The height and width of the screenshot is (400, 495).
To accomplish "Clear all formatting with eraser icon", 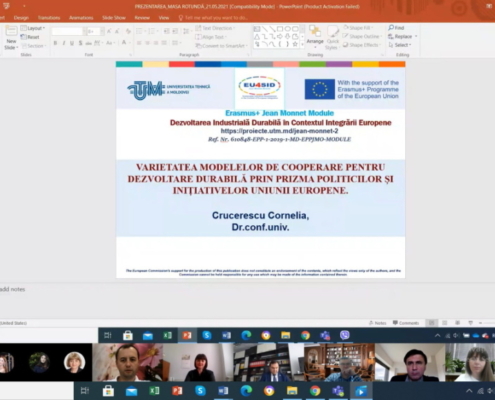I will click(128, 31).
